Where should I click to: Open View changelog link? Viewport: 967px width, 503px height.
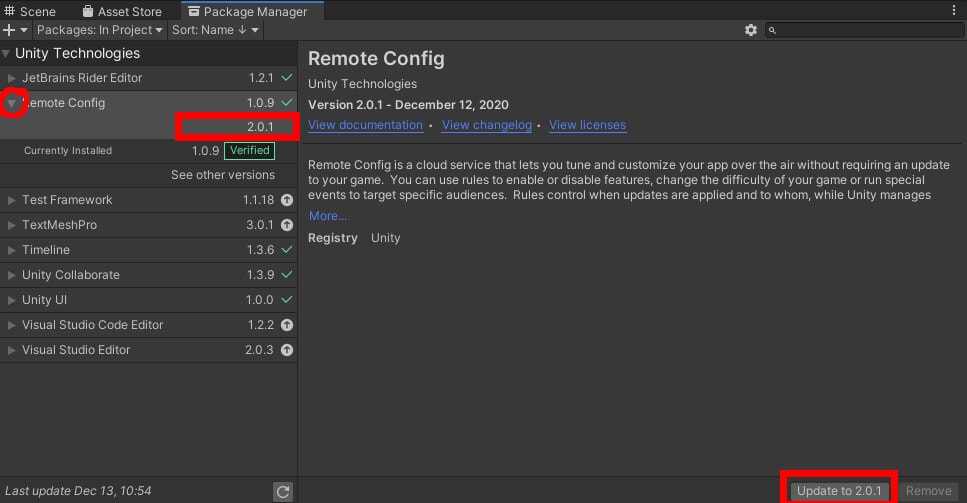coord(487,125)
